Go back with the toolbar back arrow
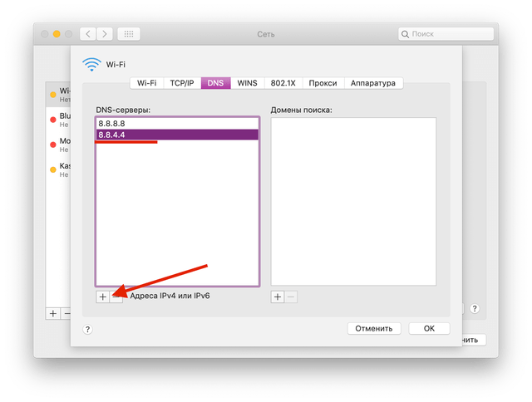The height and width of the screenshot is (402, 532). coord(88,34)
